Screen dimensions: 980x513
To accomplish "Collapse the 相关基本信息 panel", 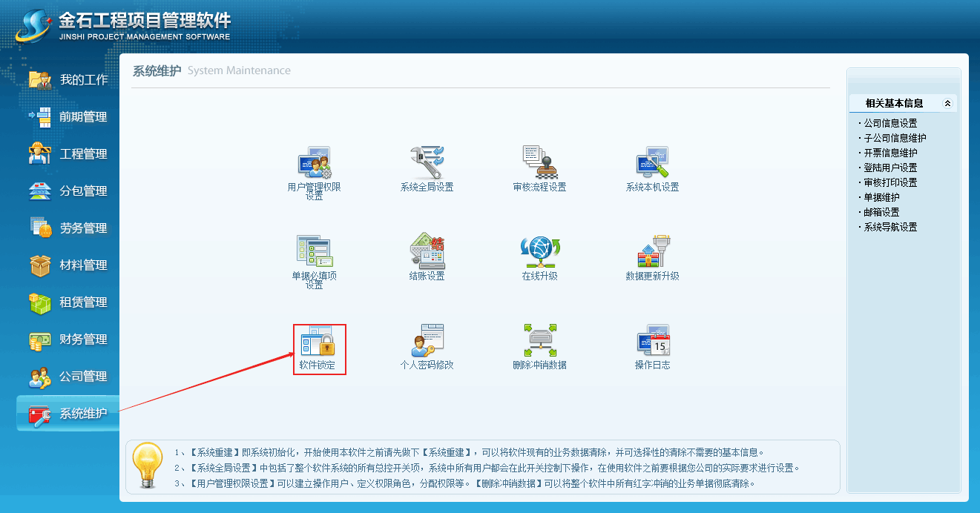I will click(x=947, y=104).
